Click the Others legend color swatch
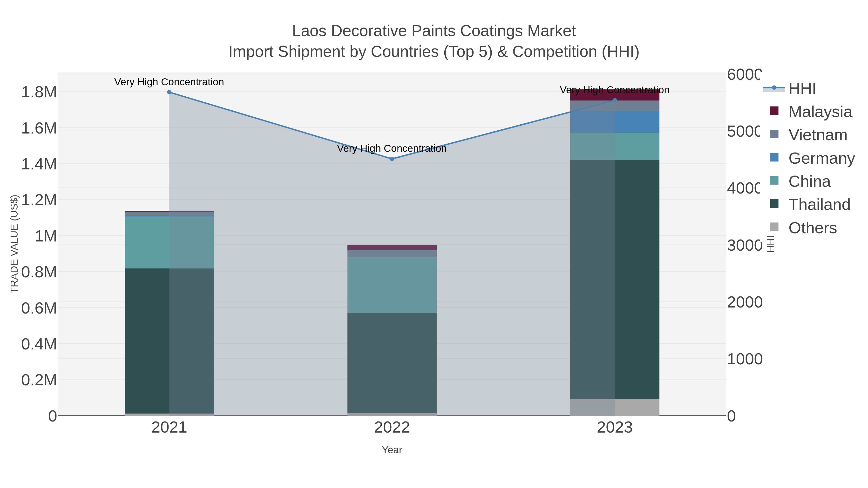This screenshot has height=488, width=868. [774, 227]
